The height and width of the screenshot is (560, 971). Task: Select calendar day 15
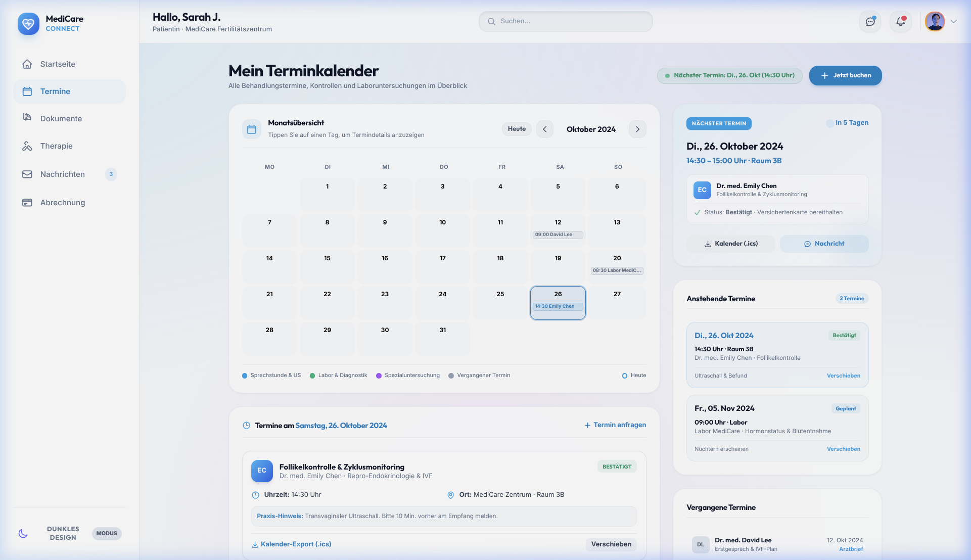[328, 266]
